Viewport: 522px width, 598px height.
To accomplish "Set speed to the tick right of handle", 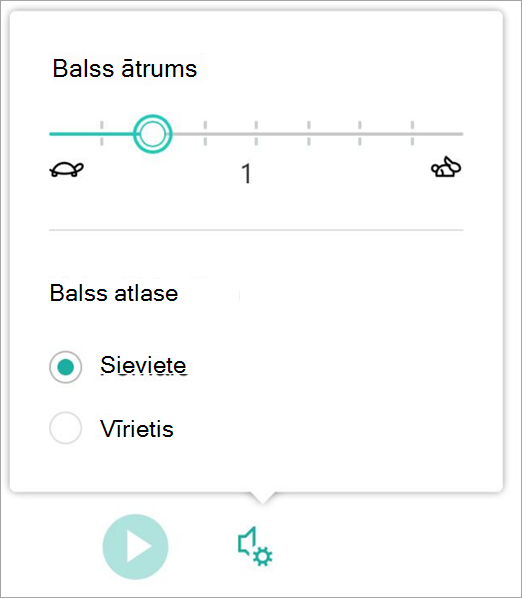I will [205, 133].
